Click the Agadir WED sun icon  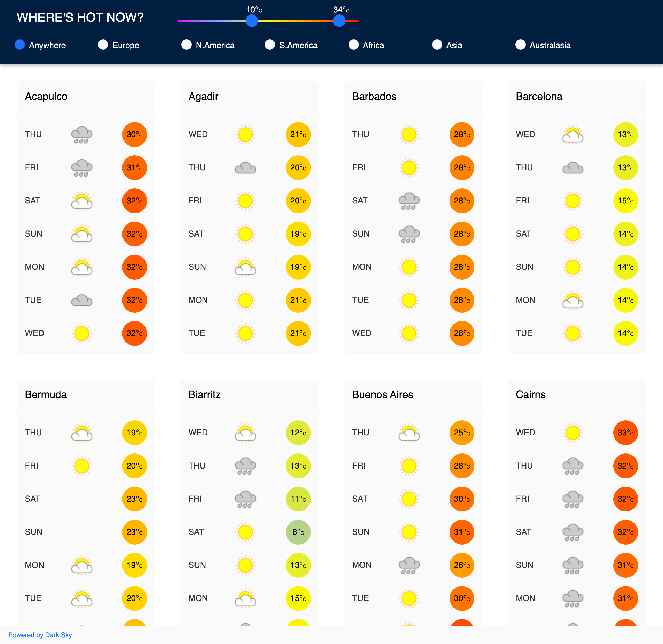245,135
